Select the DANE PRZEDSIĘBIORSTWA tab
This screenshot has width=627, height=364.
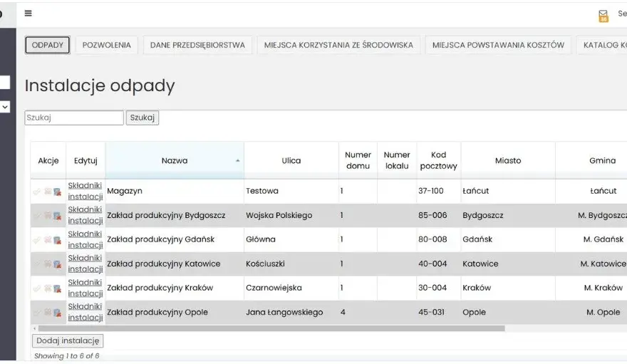[197, 45]
